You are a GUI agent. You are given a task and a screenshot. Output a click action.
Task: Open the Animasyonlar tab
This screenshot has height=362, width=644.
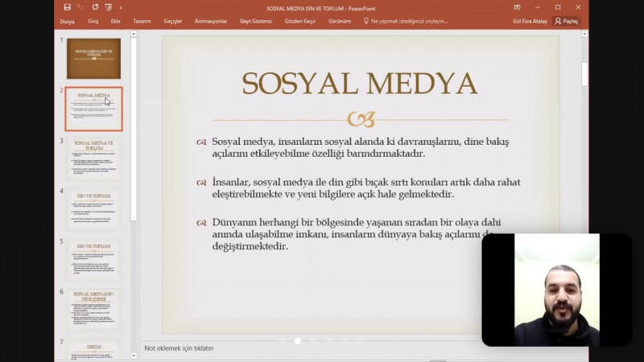(211, 21)
